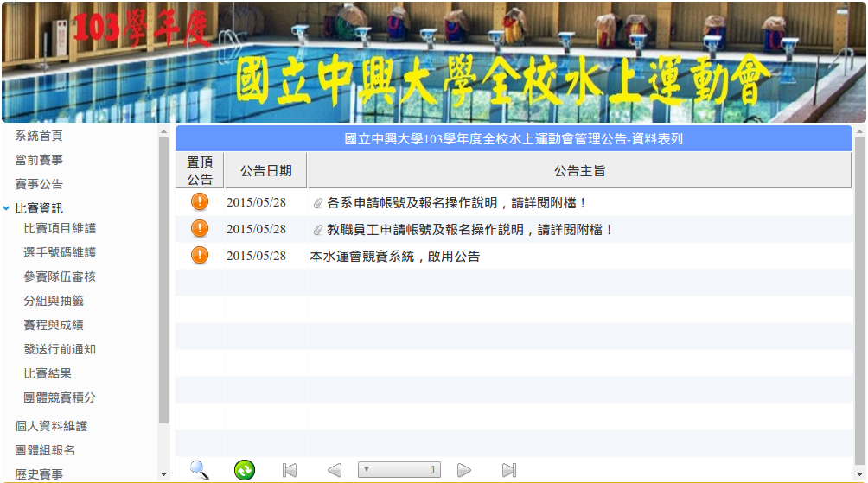The height and width of the screenshot is (483, 868).
Task: Click date 2015/05/28 in 各系申請帳號 row
Action: (256, 202)
